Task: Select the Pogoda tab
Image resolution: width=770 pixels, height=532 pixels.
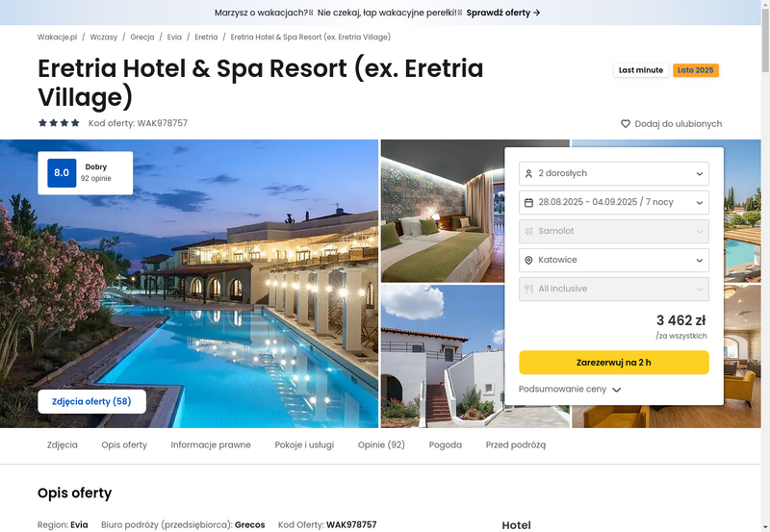Action: [x=445, y=444]
